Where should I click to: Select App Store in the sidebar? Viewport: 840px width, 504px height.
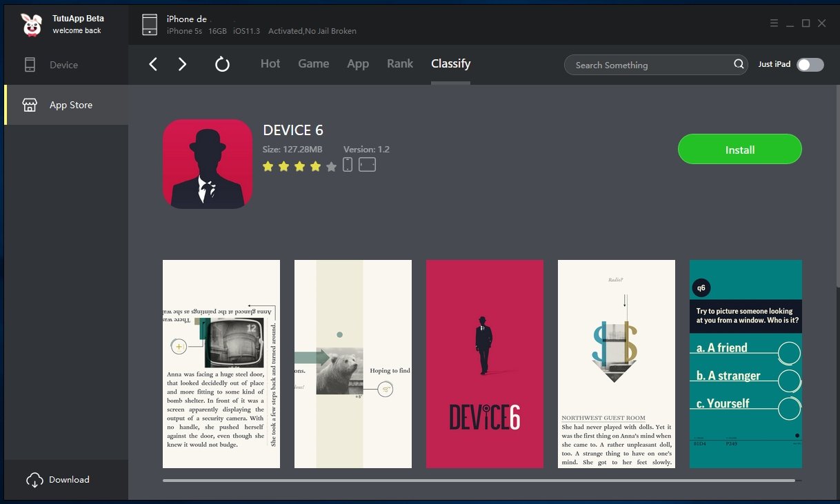click(66, 105)
